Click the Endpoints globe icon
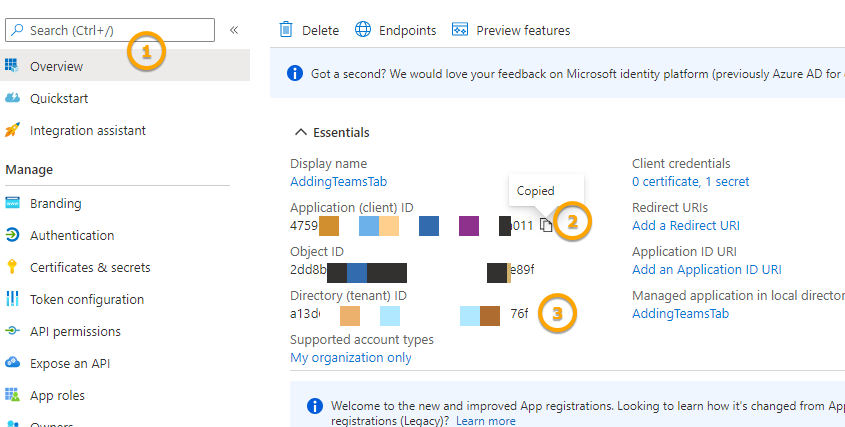 click(363, 30)
